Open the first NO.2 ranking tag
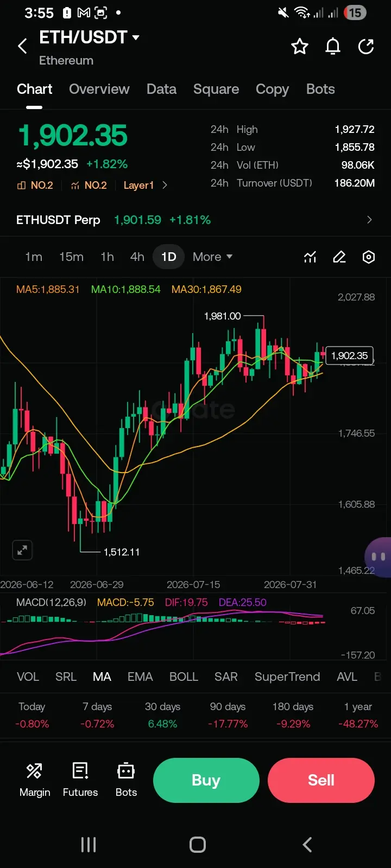 (35, 186)
